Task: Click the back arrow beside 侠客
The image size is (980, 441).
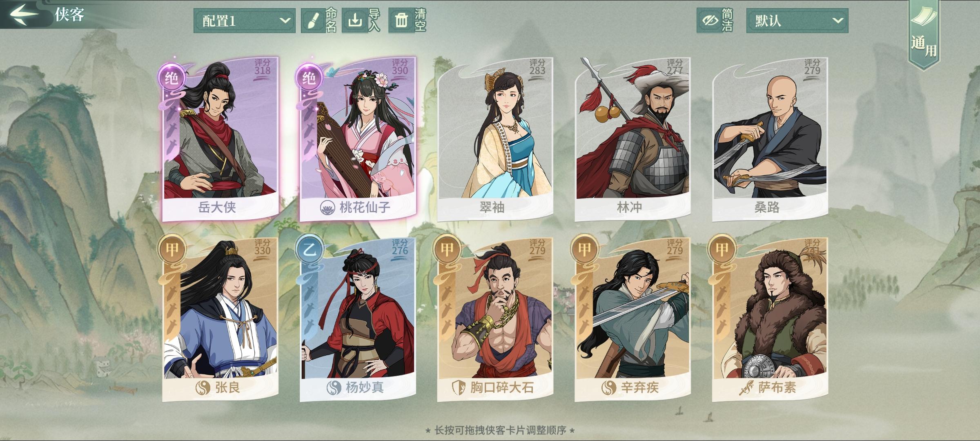Action: click(x=24, y=14)
